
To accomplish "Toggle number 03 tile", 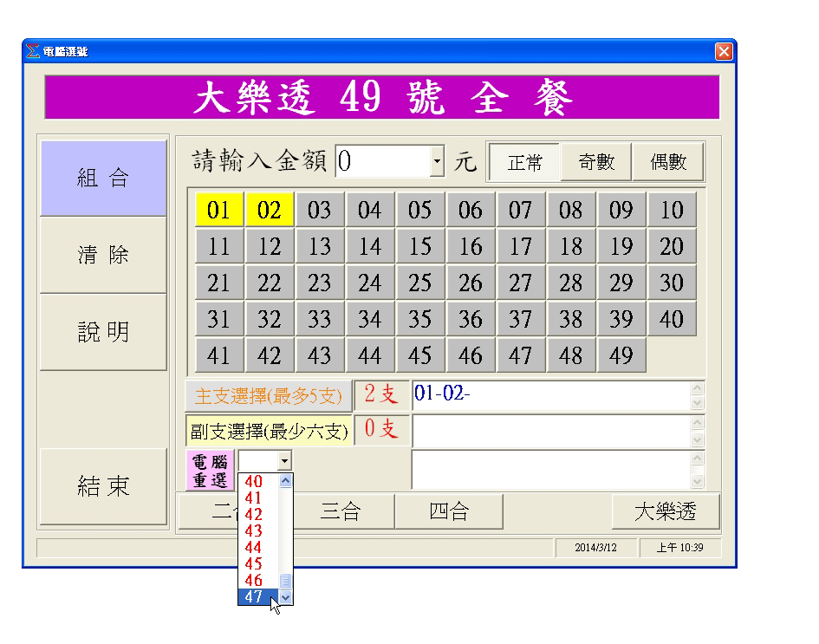I will (319, 210).
